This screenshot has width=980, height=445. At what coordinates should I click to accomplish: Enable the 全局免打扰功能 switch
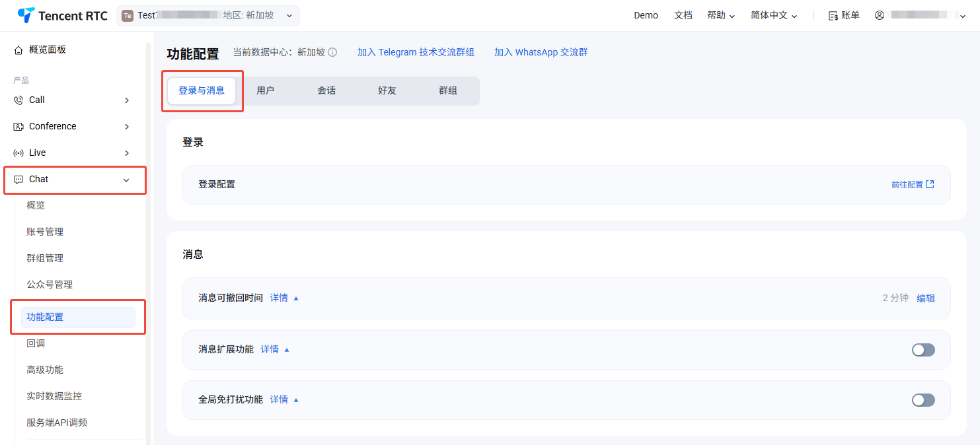click(x=923, y=400)
